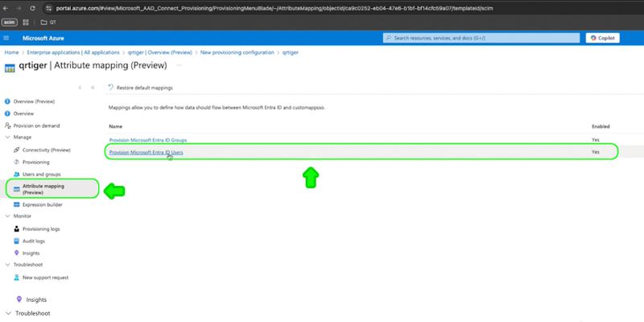644x322 pixels.
Task: Click the New support request icon
Action: pyautogui.click(x=16, y=278)
